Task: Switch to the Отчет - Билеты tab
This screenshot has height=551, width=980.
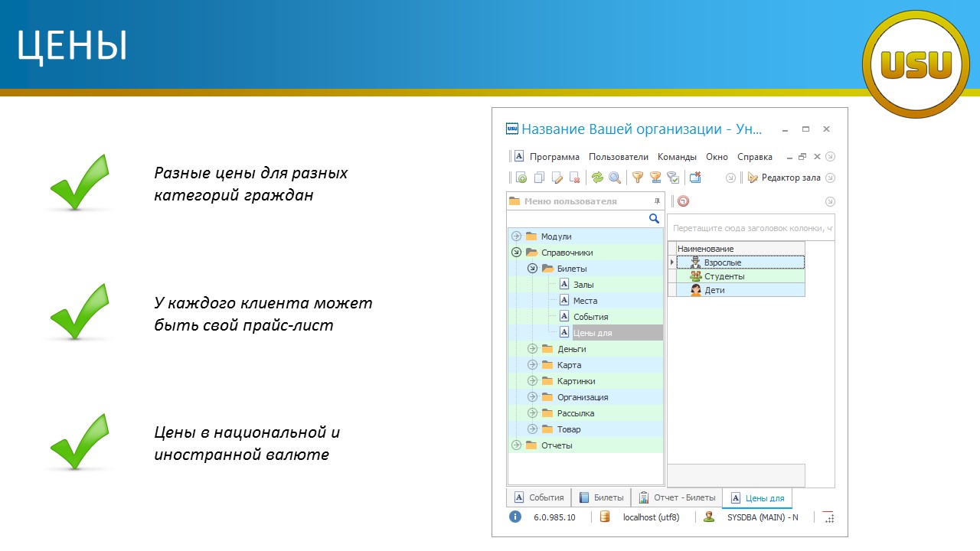Action: click(677, 497)
